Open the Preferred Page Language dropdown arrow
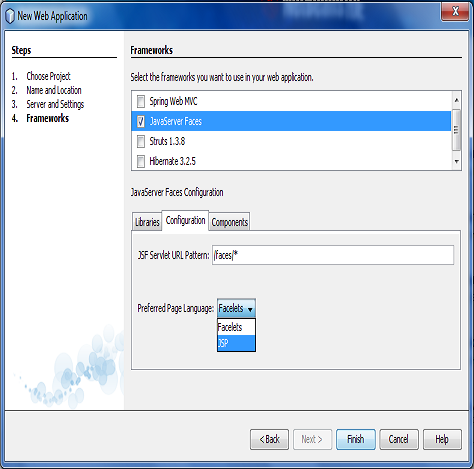 [x=250, y=309]
